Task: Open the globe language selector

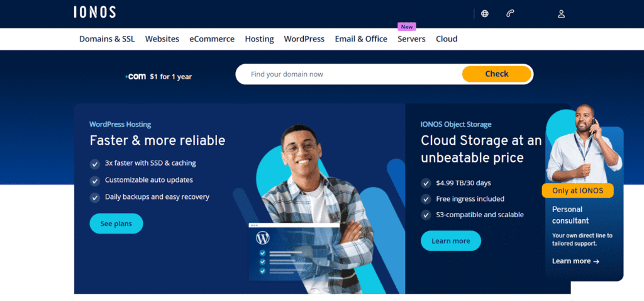Action: [485, 14]
